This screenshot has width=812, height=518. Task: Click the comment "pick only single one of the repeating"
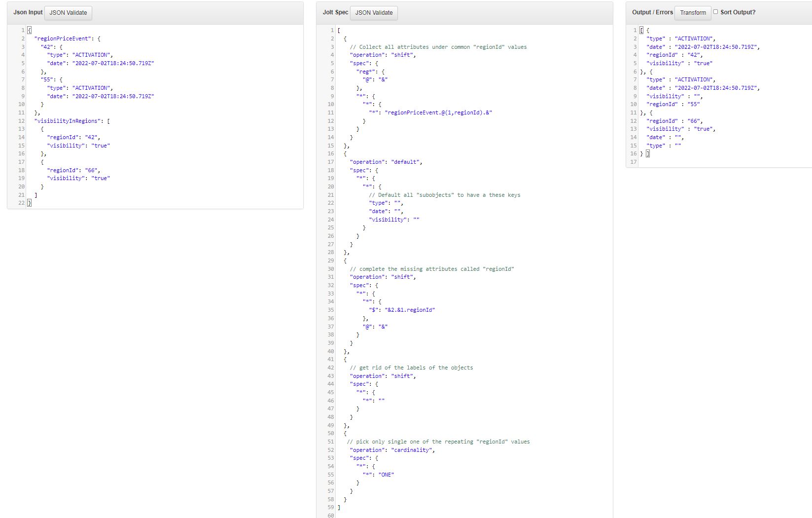[x=438, y=442]
